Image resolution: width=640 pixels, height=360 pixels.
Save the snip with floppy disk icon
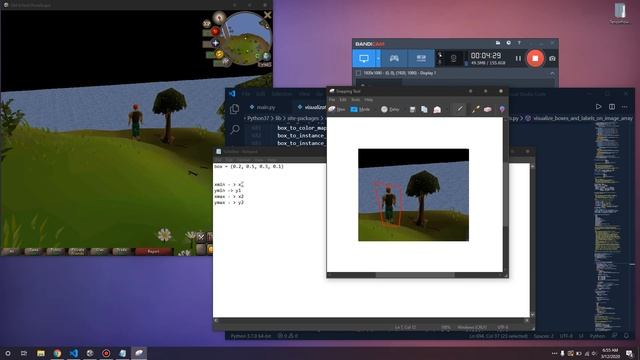(412, 109)
